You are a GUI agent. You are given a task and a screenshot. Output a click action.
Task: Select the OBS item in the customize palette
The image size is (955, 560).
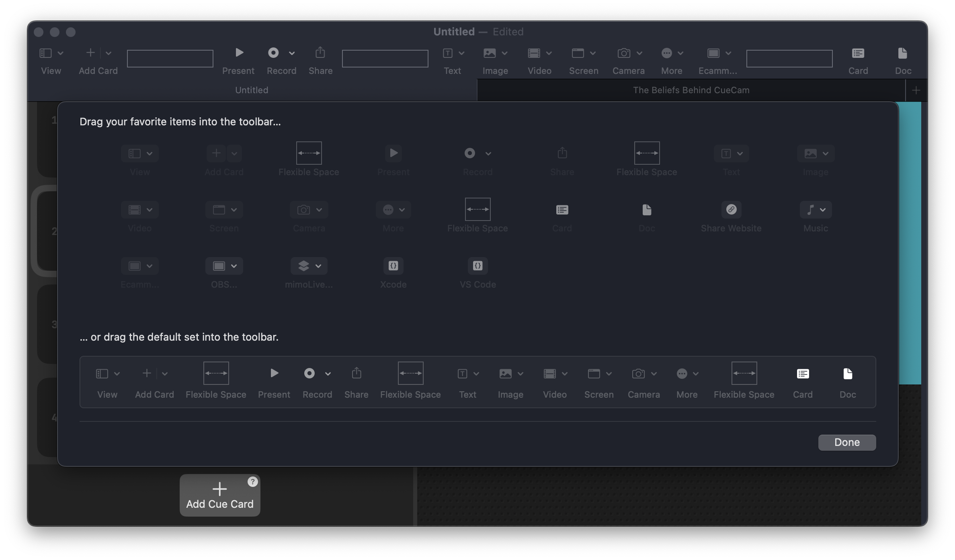point(224,273)
